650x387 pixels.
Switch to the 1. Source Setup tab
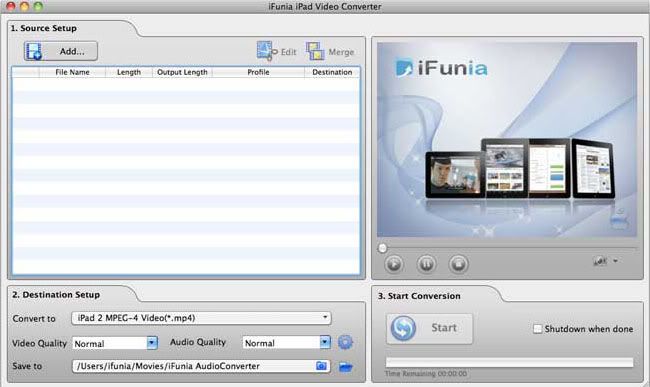[44, 28]
